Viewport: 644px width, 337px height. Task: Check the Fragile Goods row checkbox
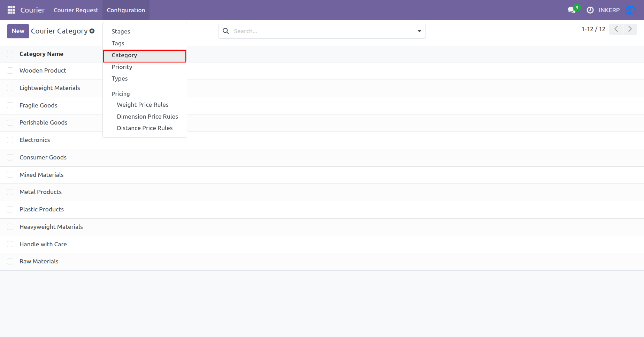click(10, 105)
